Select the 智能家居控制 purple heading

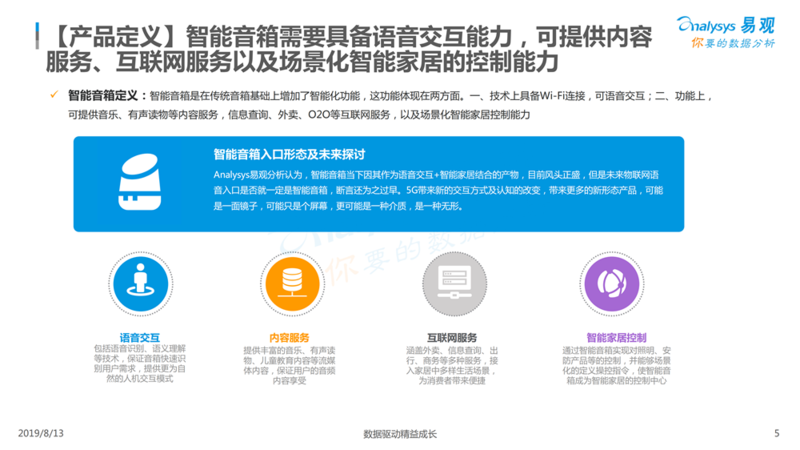(617, 338)
